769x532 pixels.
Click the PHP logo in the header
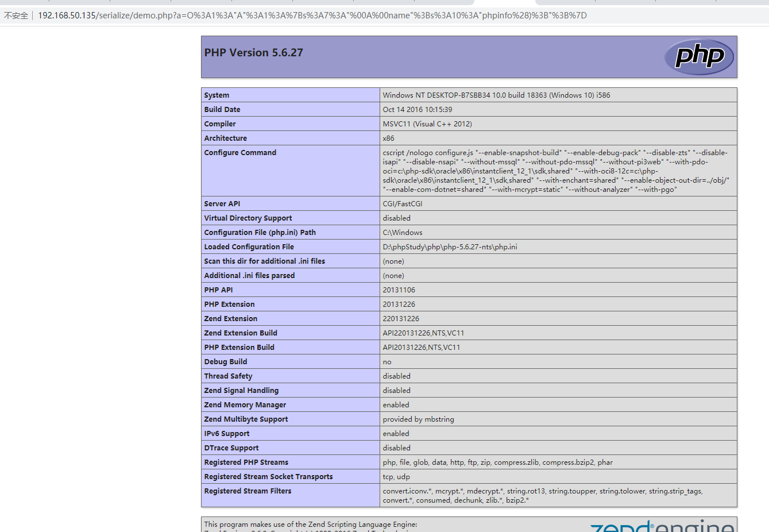coord(699,57)
